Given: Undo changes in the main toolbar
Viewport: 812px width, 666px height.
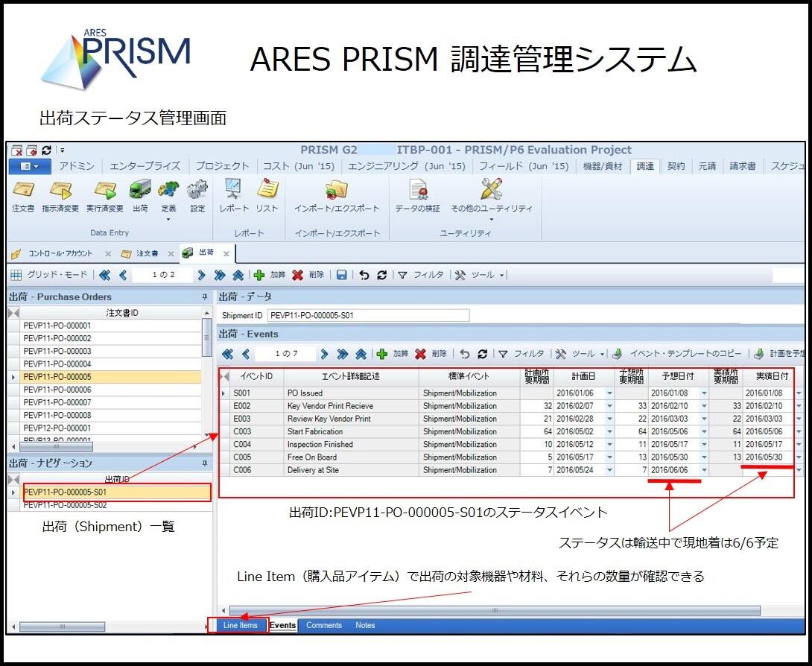Looking at the screenshot, I should point(364,275).
